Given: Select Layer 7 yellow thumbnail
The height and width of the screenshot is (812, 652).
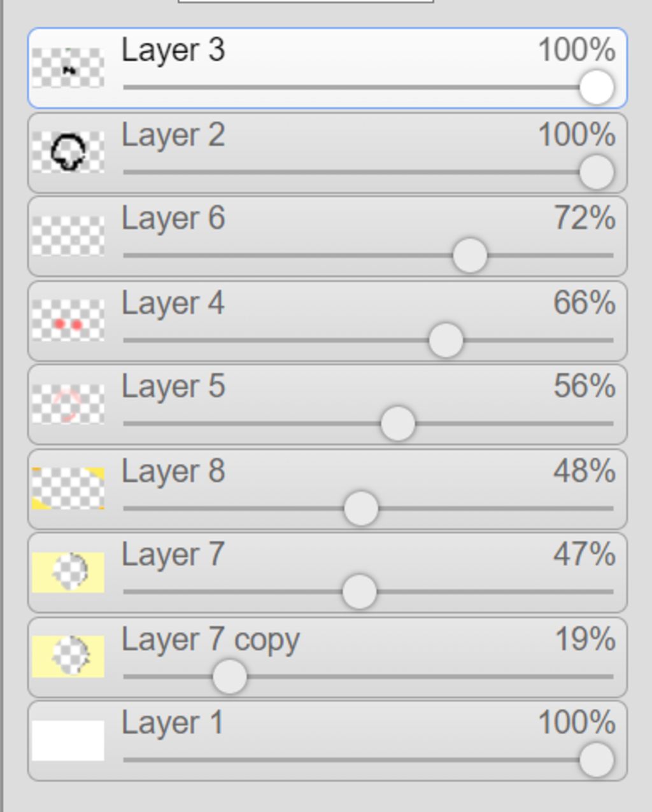Looking at the screenshot, I should click(x=68, y=572).
